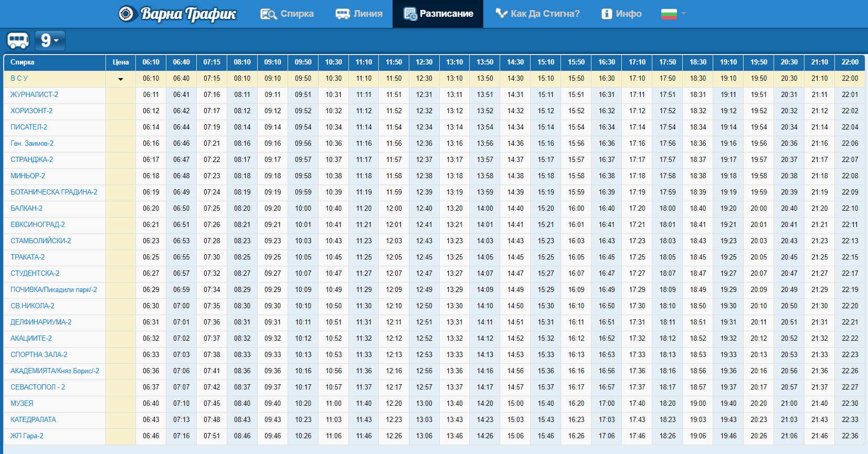868x454 pixels.
Task: Click the 06:10 departure column header
Action: click(x=151, y=62)
